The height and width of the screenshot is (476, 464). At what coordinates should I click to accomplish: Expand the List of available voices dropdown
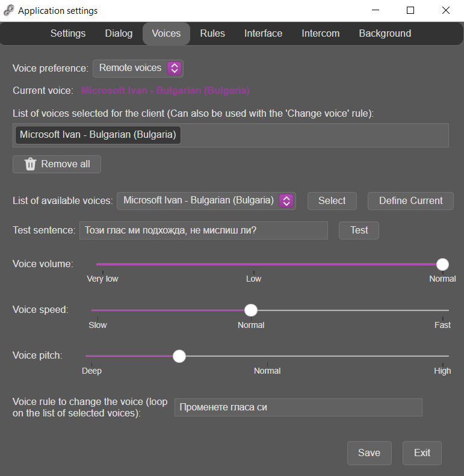pyautogui.click(x=286, y=200)
